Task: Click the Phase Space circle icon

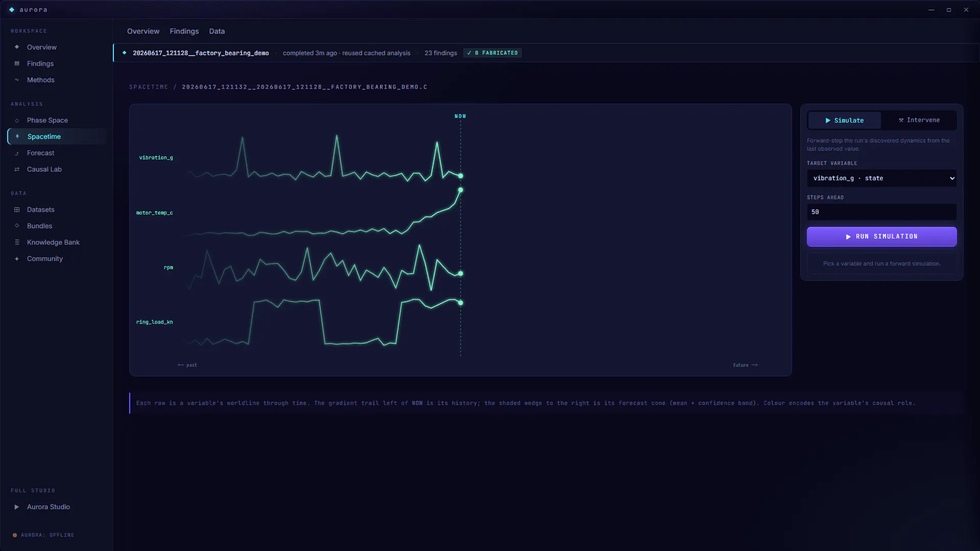Action: [x=17, y=121]
